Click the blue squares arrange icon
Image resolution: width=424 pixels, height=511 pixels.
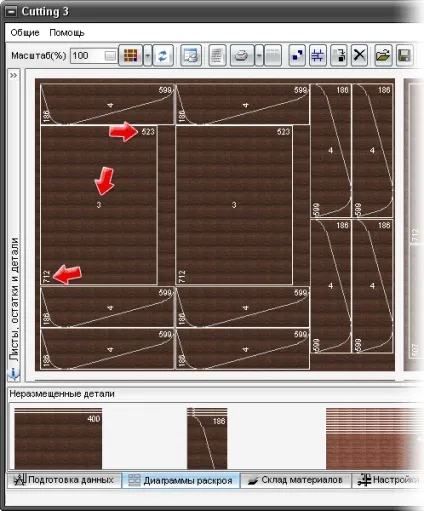point(297,55)
